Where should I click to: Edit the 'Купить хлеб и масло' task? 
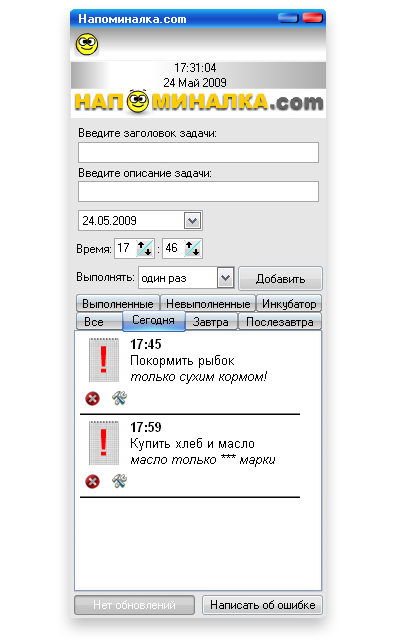tap(120, 481)
